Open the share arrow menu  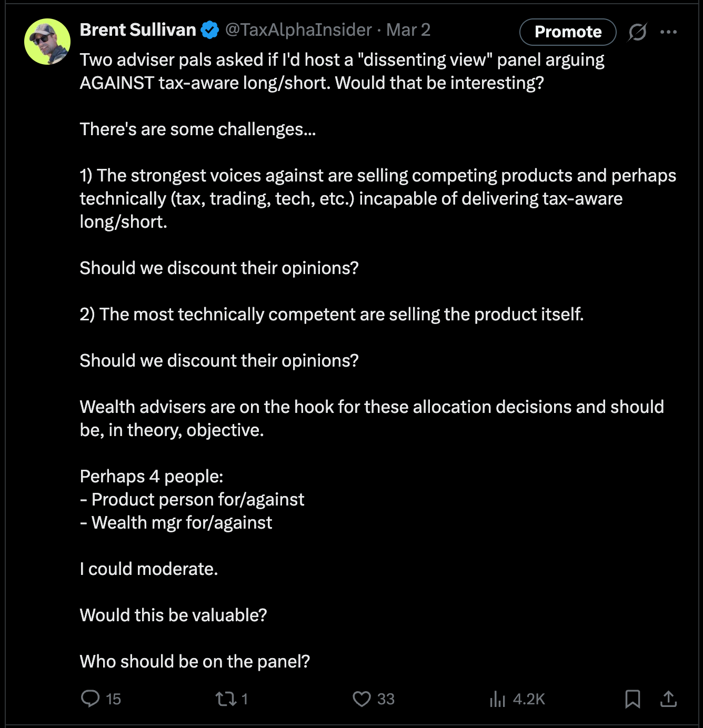tap(668, 699)
